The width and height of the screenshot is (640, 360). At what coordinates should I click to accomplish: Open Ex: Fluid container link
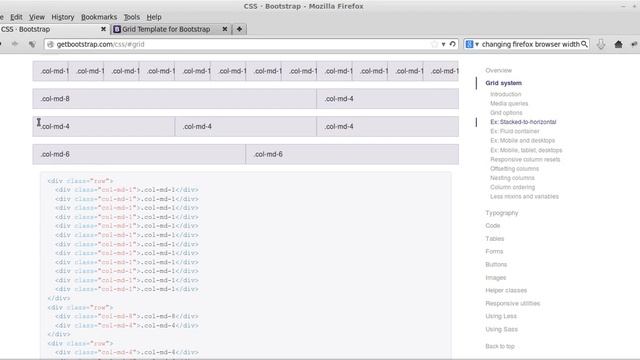[x=515, y=131]
